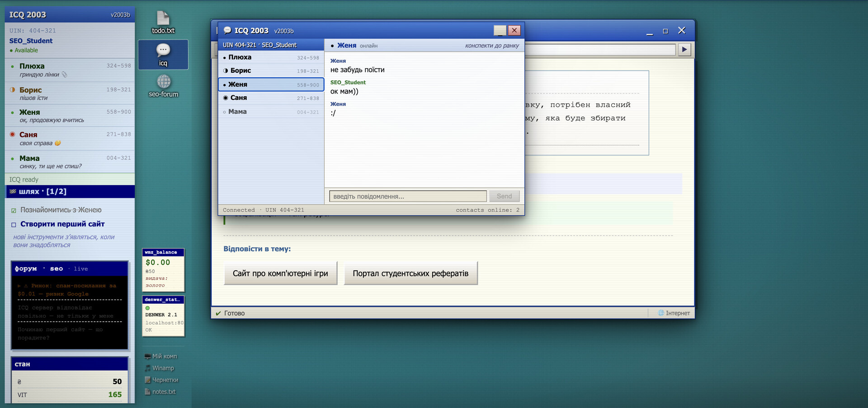Click the Send button in the chat
Image resolution: width=868 pixels, height=408 pixels.
click(504, 196)
